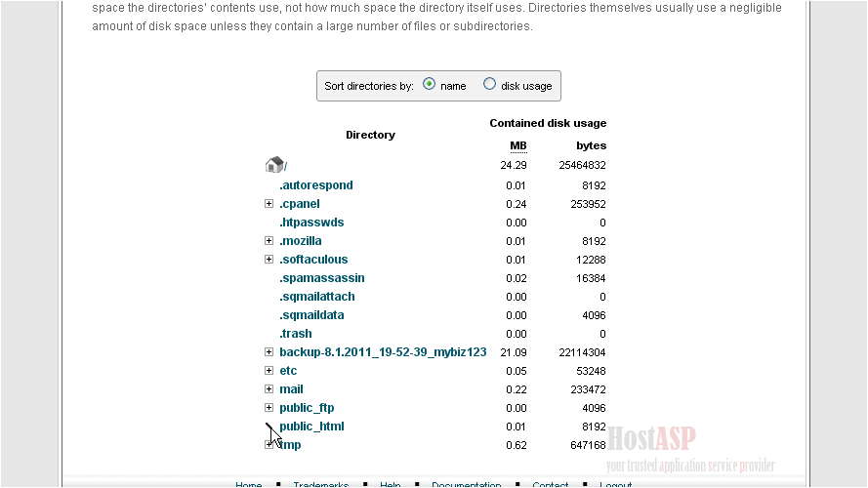Open the backup-8.1.2011_19-52-39_mybiz123 folder link

[383, 352]
